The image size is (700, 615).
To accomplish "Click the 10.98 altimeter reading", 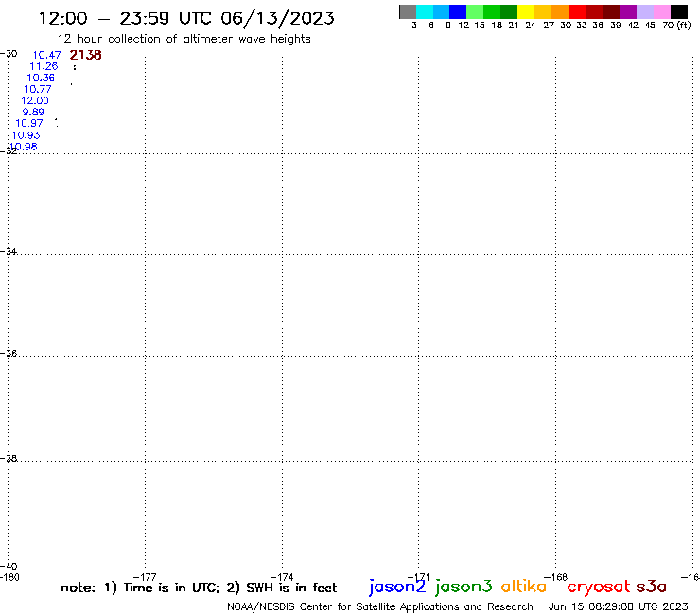I will (24, 147).
